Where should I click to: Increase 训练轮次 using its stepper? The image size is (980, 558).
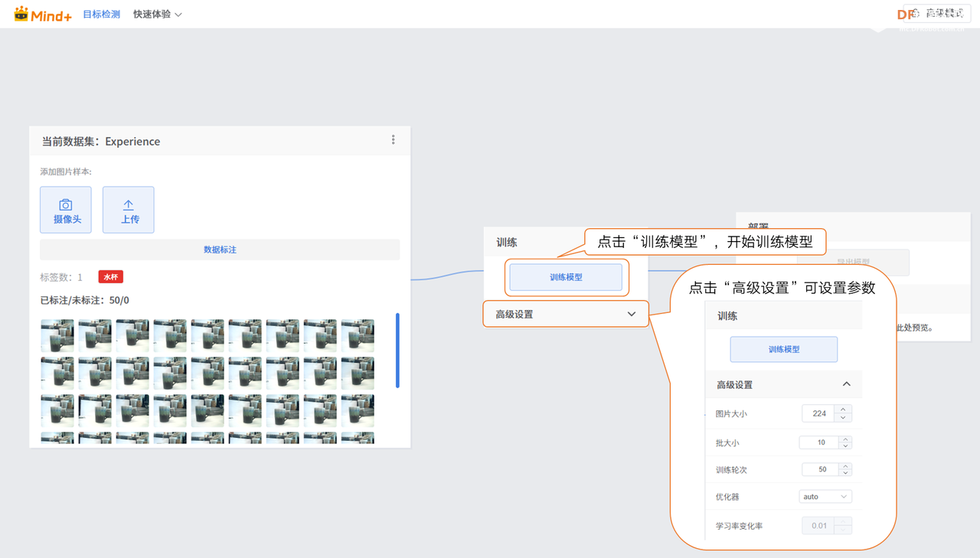pyautogui.click(x=844, y=465)
